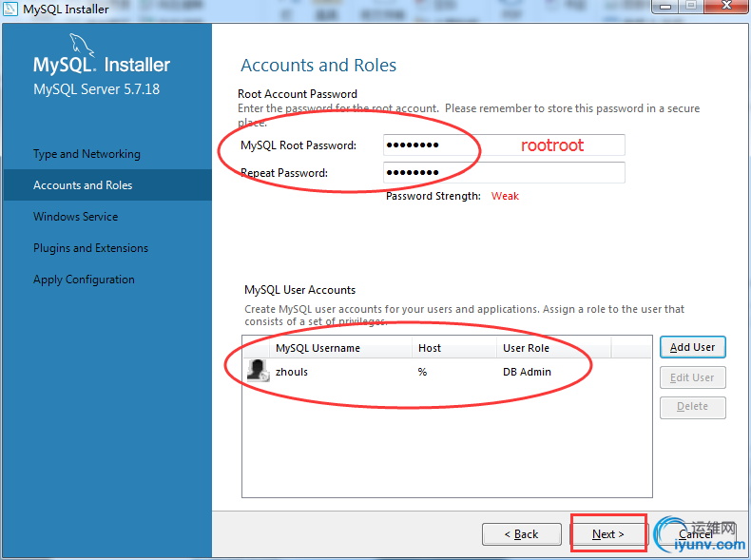751x560 pixels.
Task: Click the Delete user button
Action: pyautogui.click(x=693, y=407)
